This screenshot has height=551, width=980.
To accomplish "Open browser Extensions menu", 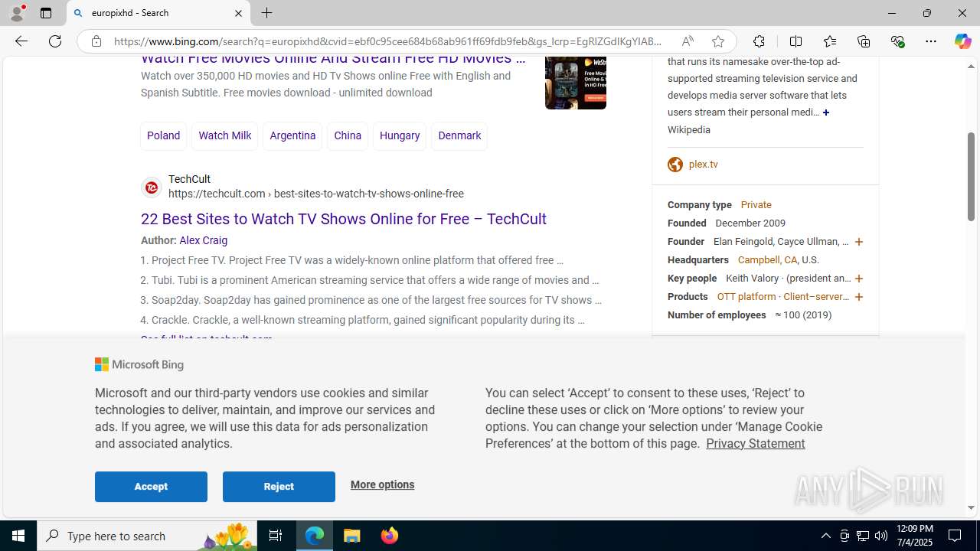I will point(759,41).
